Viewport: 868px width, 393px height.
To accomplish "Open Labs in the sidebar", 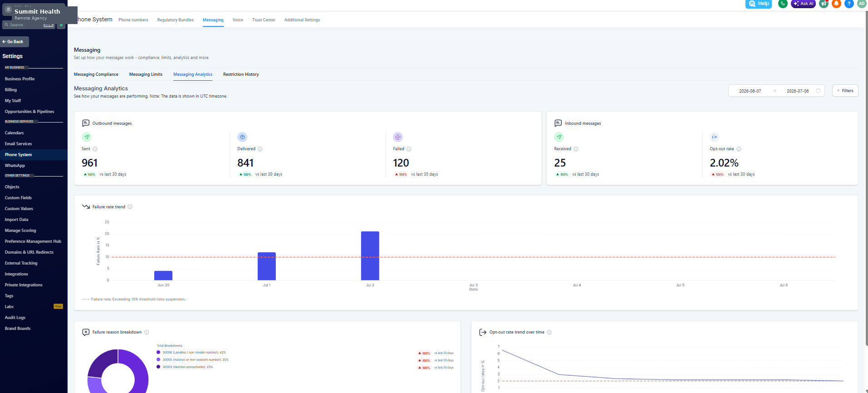I will [9, 307].
